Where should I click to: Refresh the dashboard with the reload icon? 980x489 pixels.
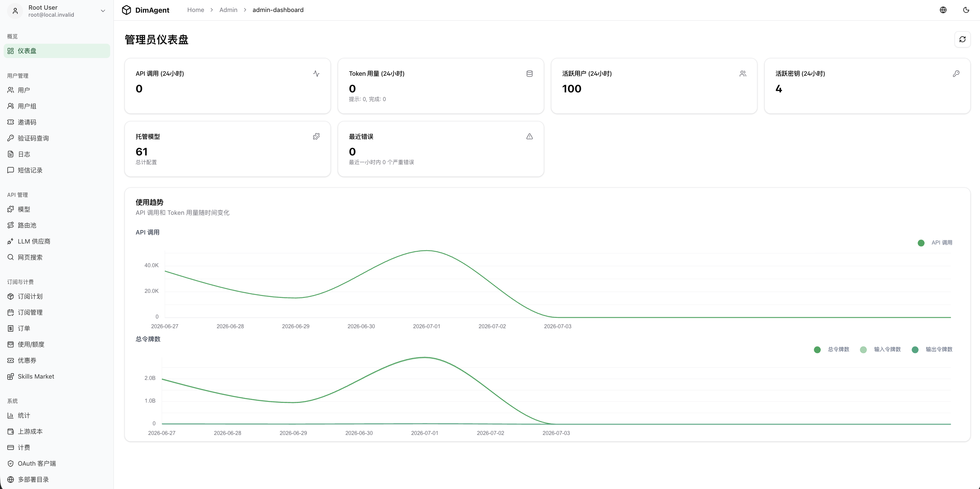click(963, 39)
